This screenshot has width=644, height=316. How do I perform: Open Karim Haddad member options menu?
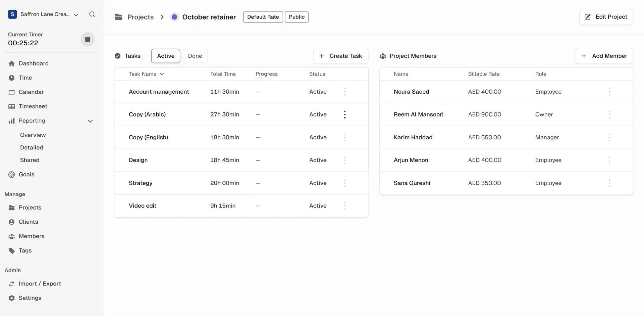(x=609, y=137)
